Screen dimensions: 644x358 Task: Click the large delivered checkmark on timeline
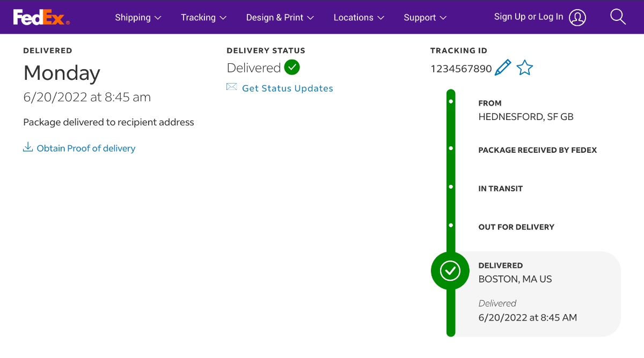tap(450, 271)
